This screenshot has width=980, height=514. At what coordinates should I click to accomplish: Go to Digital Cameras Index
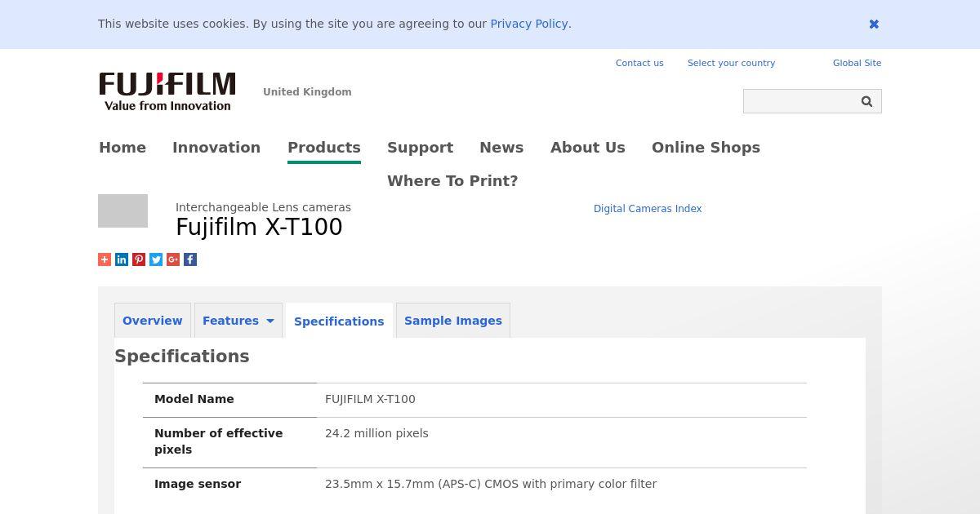coord(648,209)
